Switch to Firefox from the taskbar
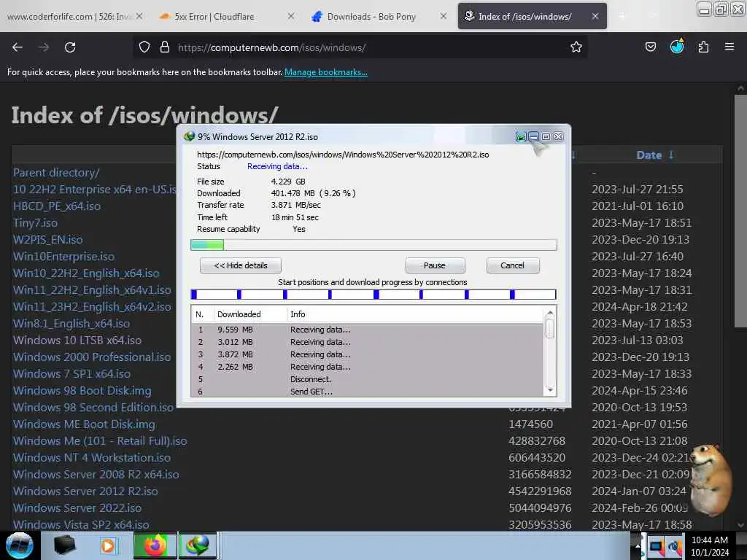This screenshot has height=560, width=747. point(155,545)
